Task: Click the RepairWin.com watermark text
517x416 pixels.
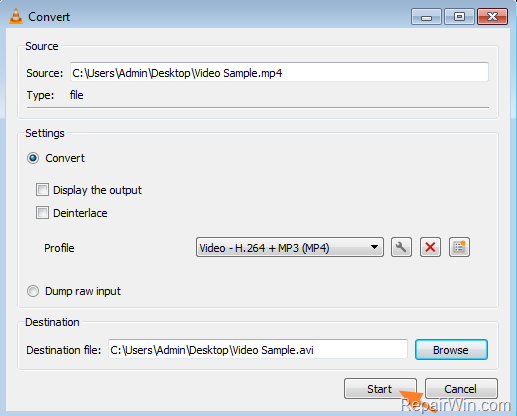Action: [455, 405]
